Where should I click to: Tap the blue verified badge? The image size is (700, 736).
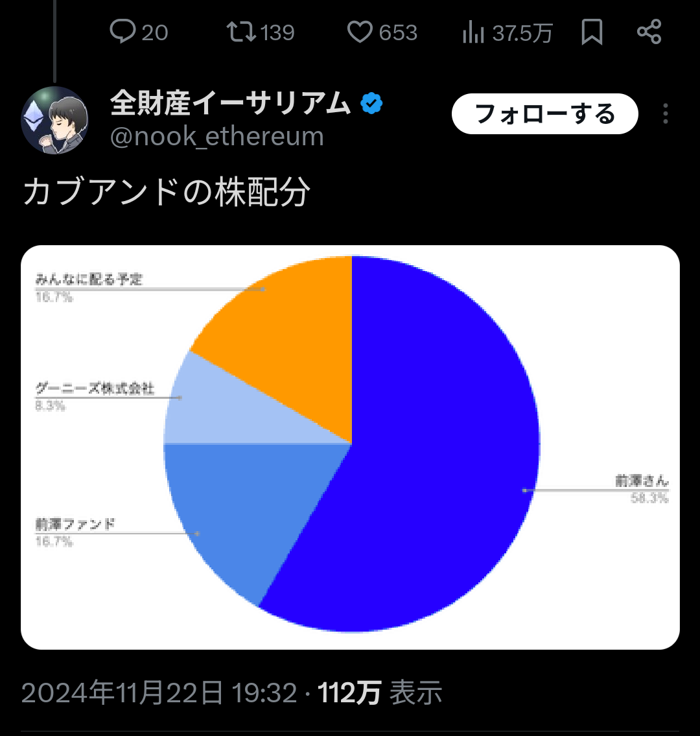(x=371, y=104)
